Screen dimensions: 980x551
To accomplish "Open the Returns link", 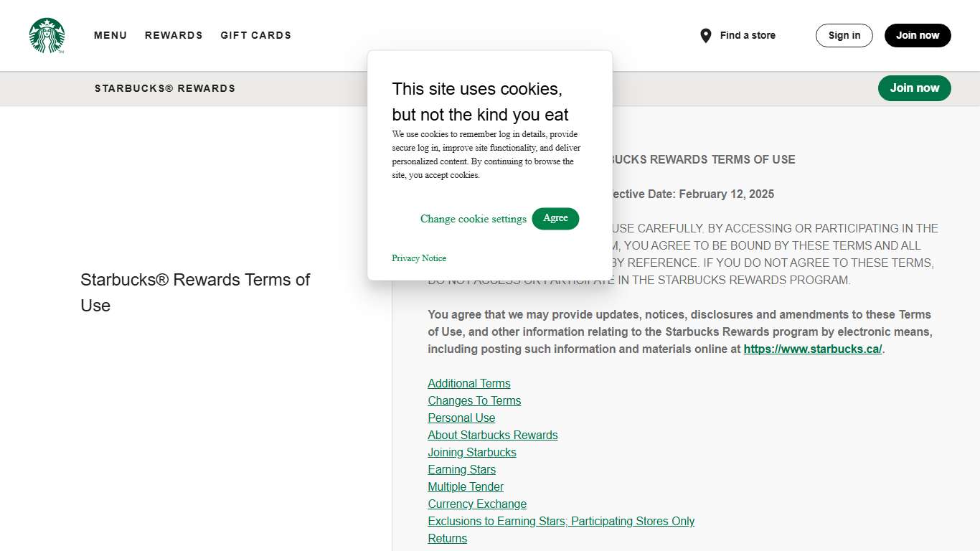I will coord(447,538).
